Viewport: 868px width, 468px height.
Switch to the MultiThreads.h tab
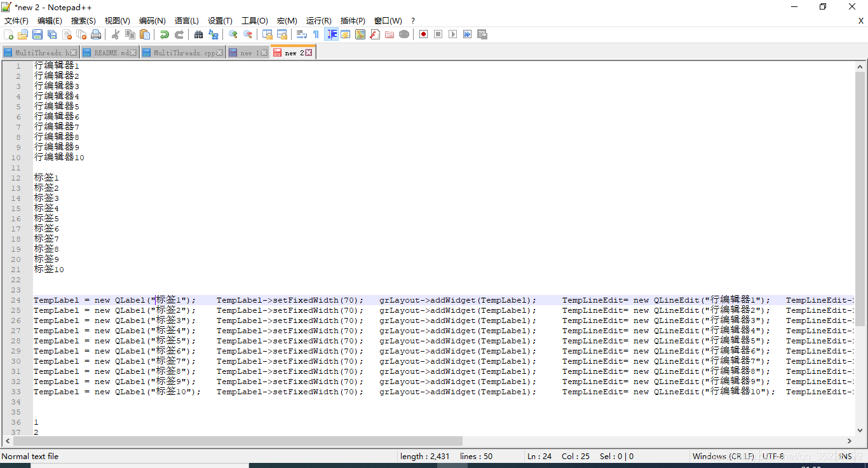point(40,53)
